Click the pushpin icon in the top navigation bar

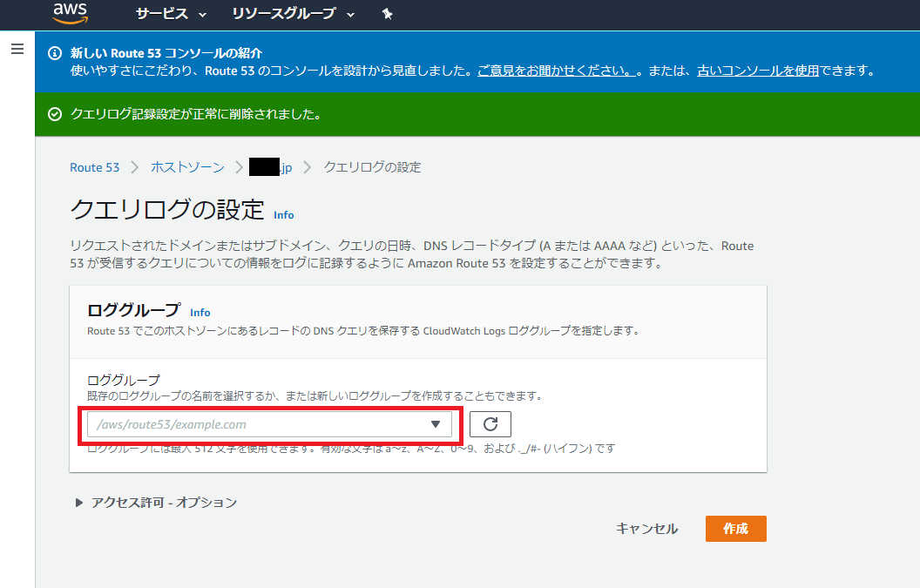coord(387,14)
